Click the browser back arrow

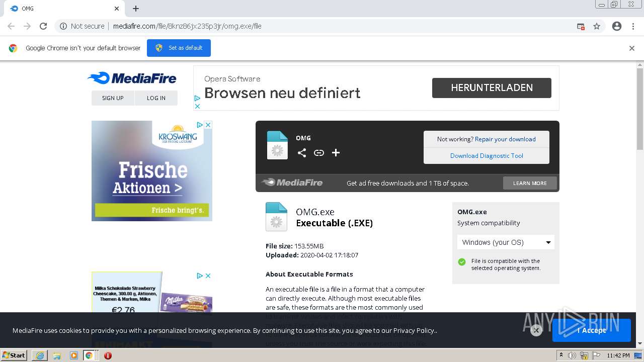pyautogui.click(x=11, y=26)
